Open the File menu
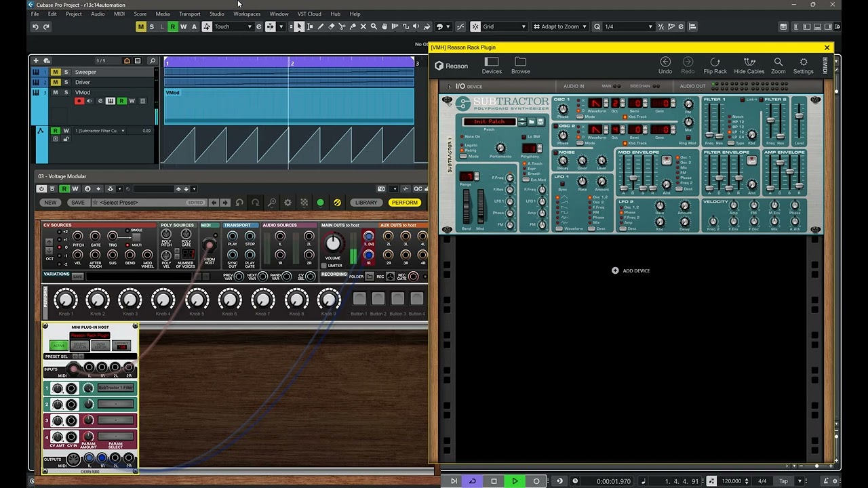The height and width of the screenshot is (488, 868). [x=35, y=14]
